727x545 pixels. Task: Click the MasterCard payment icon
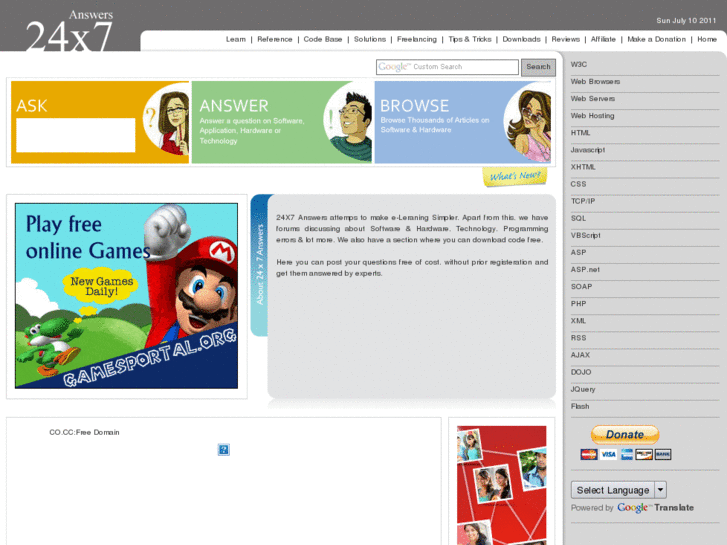(x=589, y=455)
